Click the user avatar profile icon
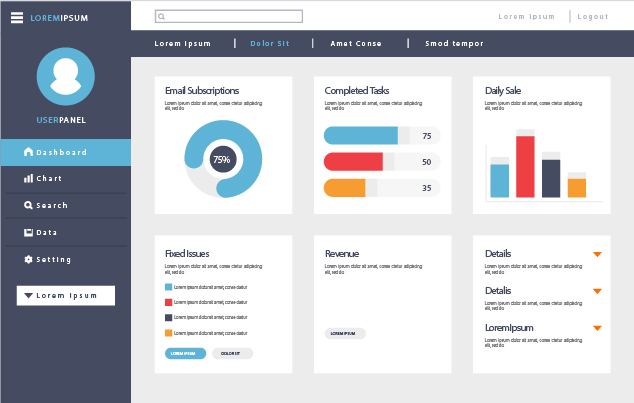This screenshot has height=403, width=634. coord(65,76)
